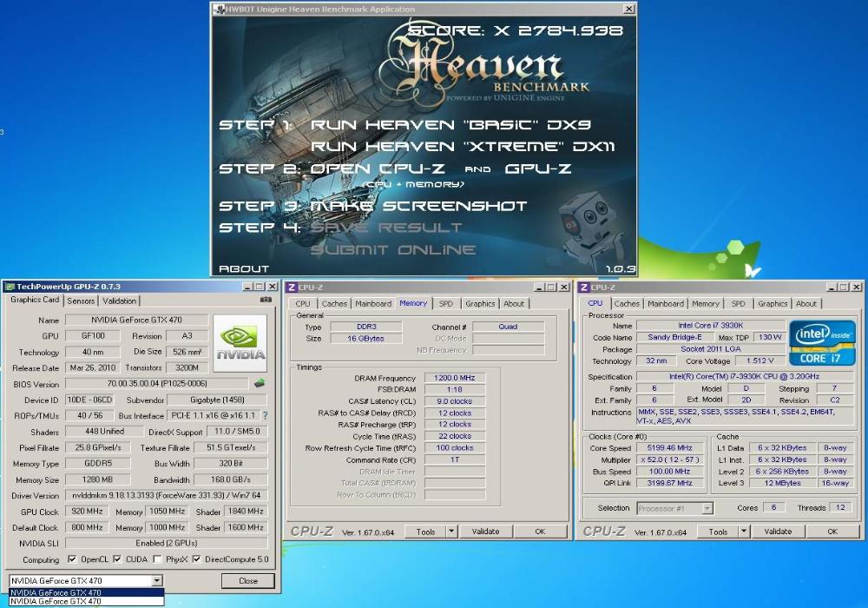Click the Core Speed value 5199.46 MHz
The image size is (868, 608).
669,447
